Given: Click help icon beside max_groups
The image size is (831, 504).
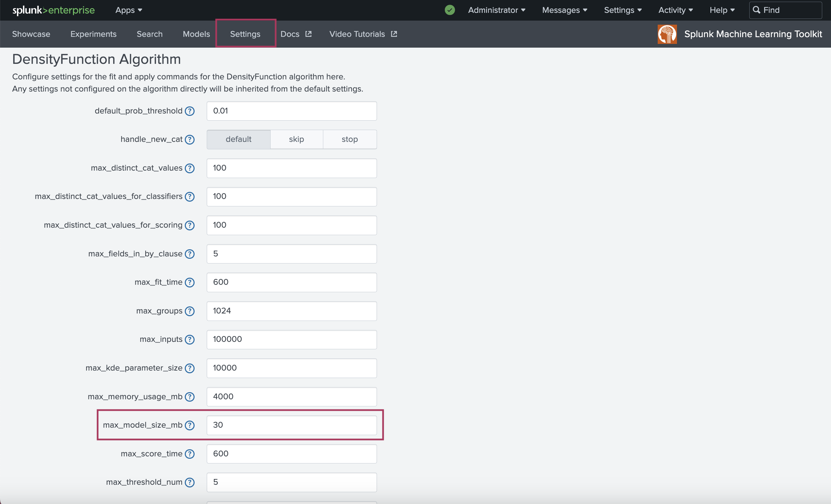Looking at the screenshot, I should pyautogui.click(x=190, y=311).
